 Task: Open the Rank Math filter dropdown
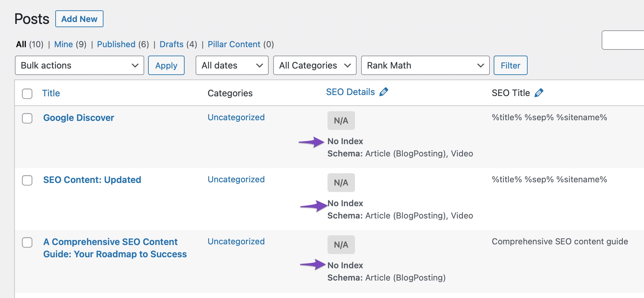425,65
